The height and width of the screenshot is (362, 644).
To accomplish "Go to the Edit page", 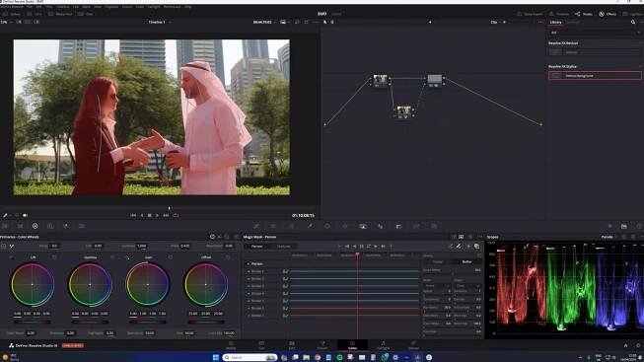I will click(292, 345).
